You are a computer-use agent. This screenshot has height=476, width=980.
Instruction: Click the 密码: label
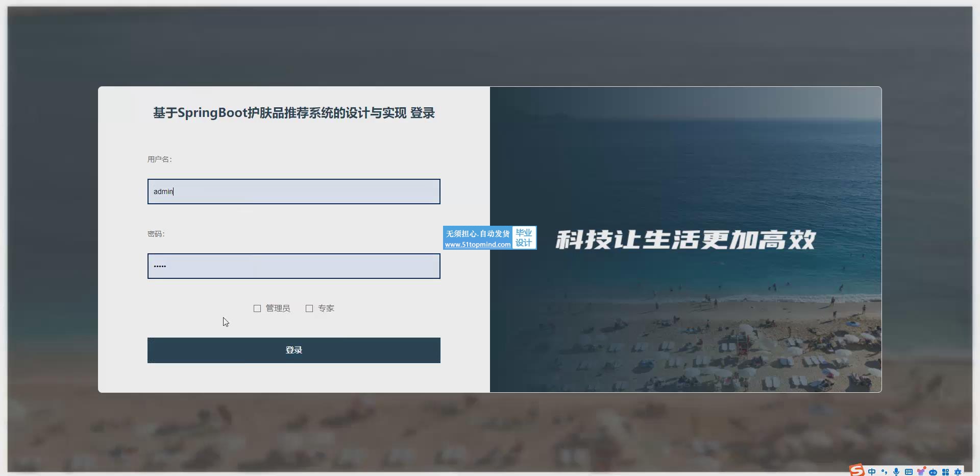click(156, 234)
